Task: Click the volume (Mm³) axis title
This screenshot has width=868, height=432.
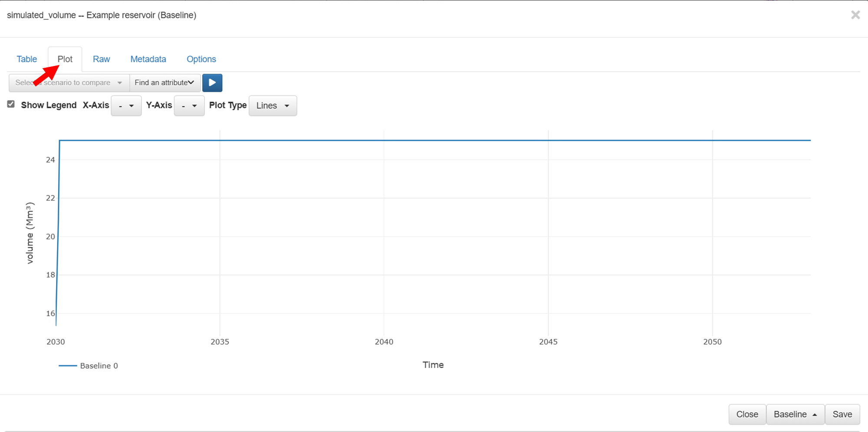Action: pyautogui.click(x=30, y=233)
